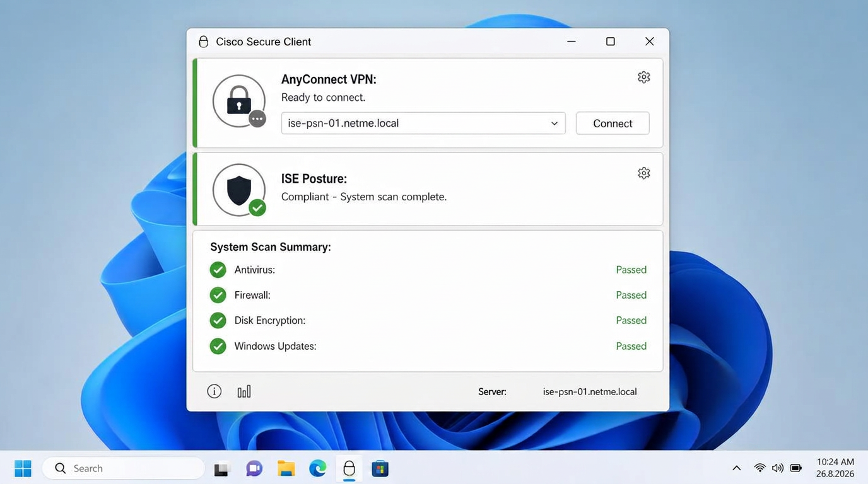868x484 pixels.
Task: Click the 'Windows Updates:' label
Action: [275, 346]
